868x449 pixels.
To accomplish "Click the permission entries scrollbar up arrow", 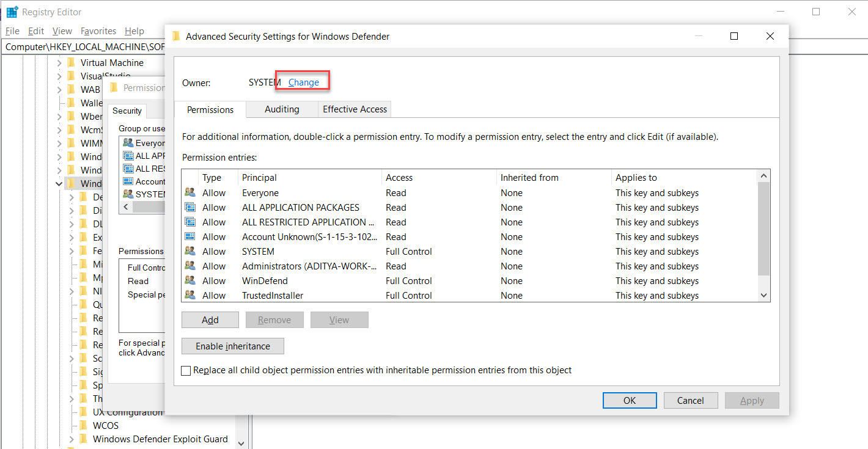I will point(763,176).
